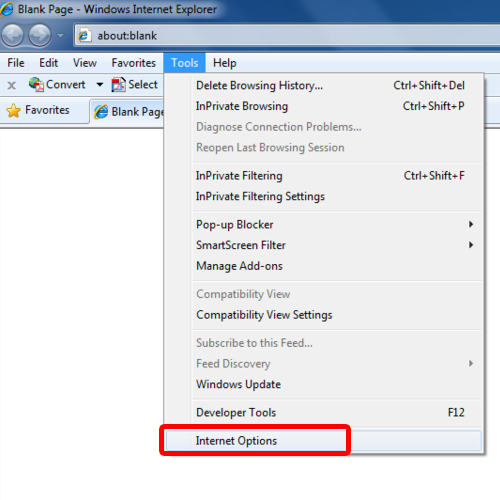500x500 pixels.
Task: Expand the SmartScreen Filter submenu
Action: point(323,245)
